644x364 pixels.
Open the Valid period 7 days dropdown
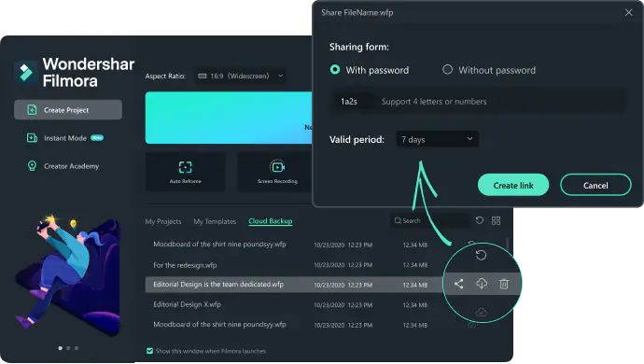click(437, 139)
